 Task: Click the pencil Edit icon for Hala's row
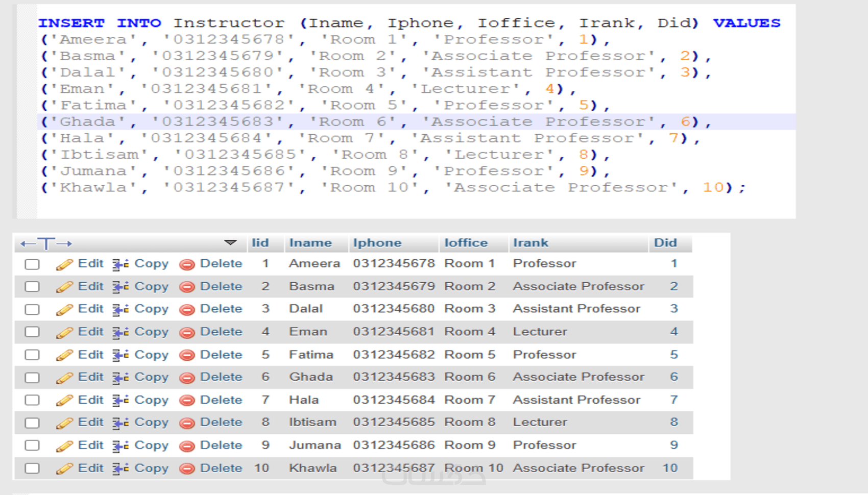pyautogui.click(x=64, y=400)
